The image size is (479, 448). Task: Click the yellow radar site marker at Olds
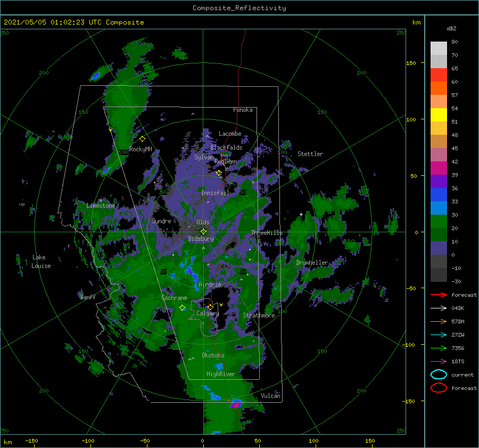tap(203, 232)
